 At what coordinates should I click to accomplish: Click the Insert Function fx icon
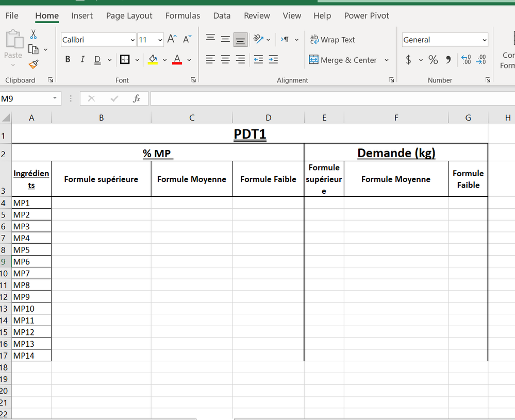click(137, 98)
